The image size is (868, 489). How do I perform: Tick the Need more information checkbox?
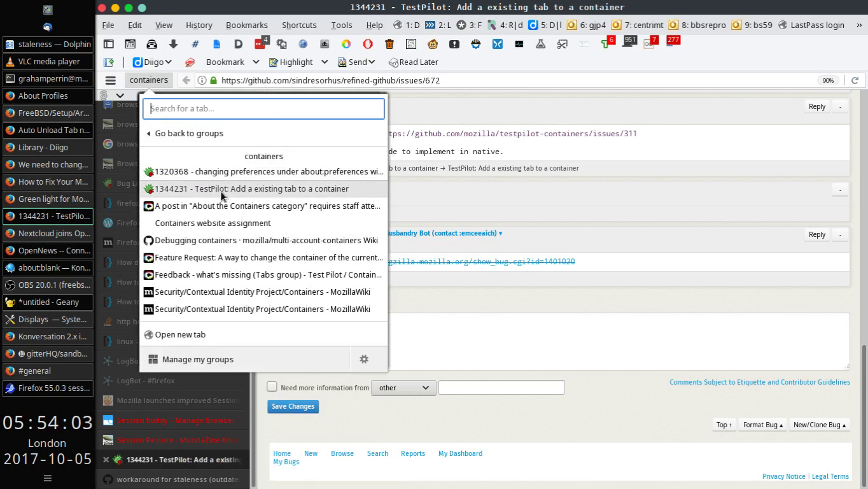click(x=272, y=386)
